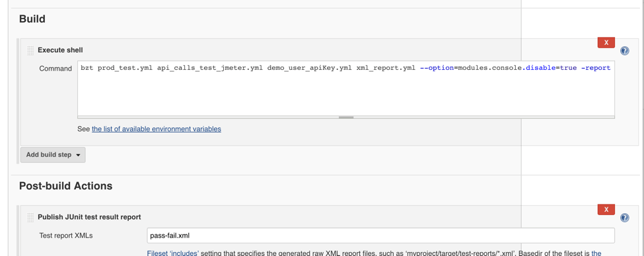
Task: Click the Publish JUnit test result report title
Action: (x=90, y=217)
